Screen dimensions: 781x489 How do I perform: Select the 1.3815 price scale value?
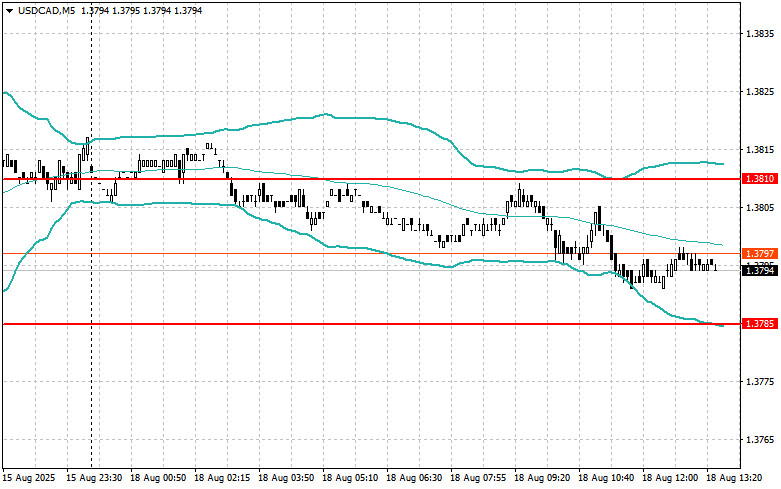[x=761, y=150]
